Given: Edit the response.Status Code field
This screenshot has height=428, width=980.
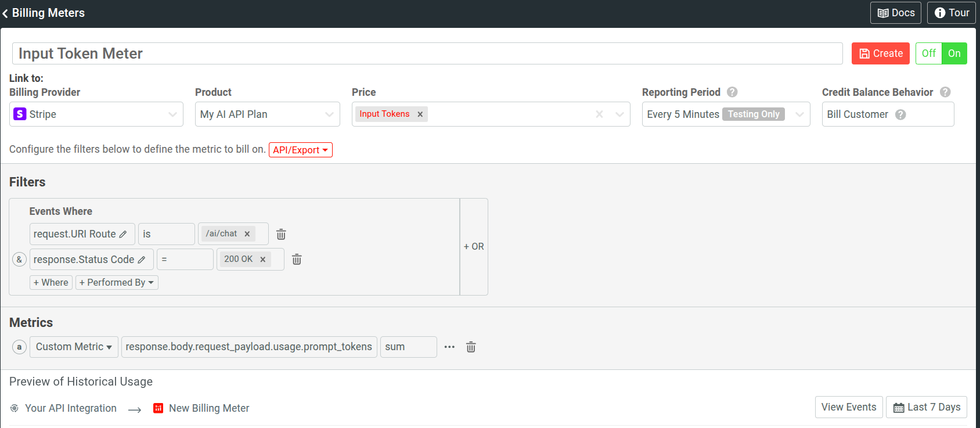Looking at the screenshot, I should (91, 260).
